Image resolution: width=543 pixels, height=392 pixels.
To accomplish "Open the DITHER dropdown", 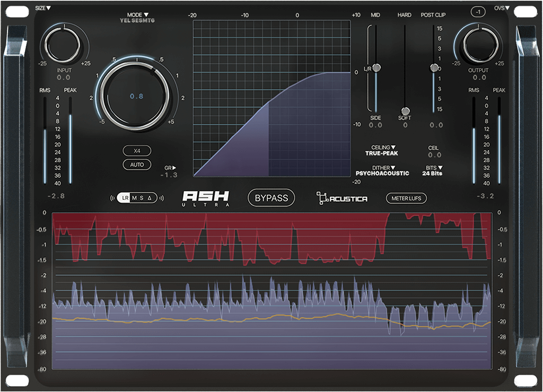I will [x=383, y=168].
